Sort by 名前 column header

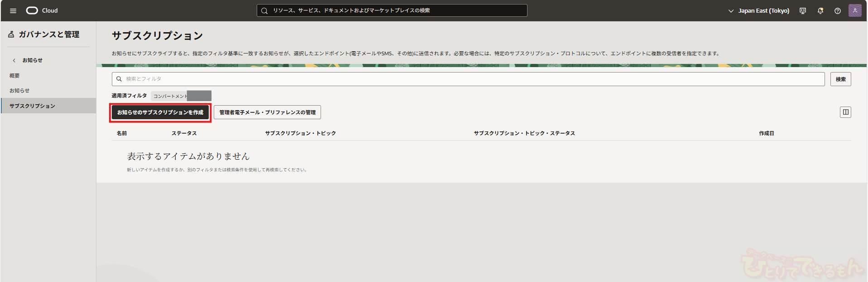122,133
